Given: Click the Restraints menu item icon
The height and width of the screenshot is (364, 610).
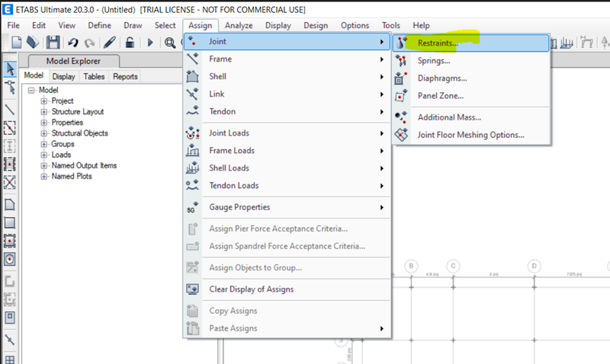Looking at the screenshot, I should click(x=401, y=43).
